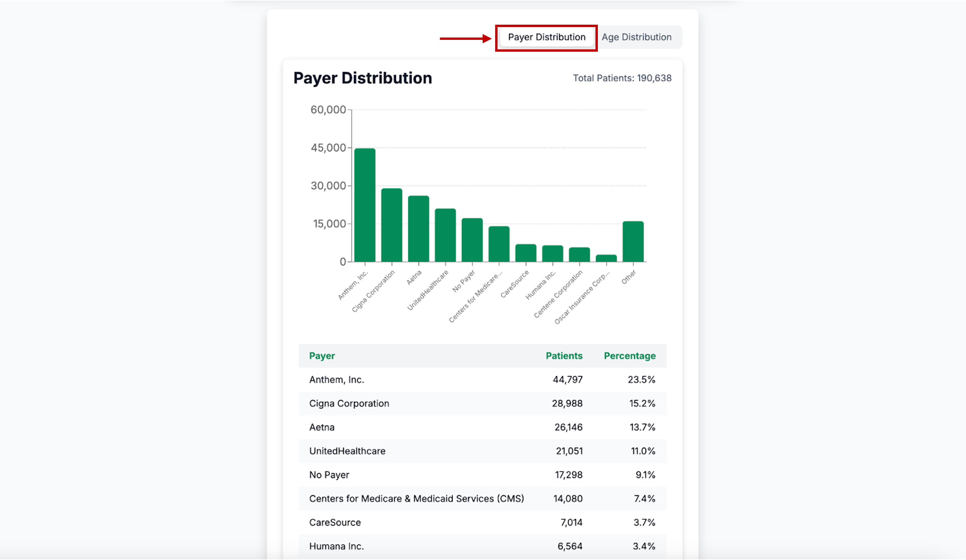Click the Payer column header
Image resolution: width=966 pixels, height=560 pixels.
click(322, 356)
